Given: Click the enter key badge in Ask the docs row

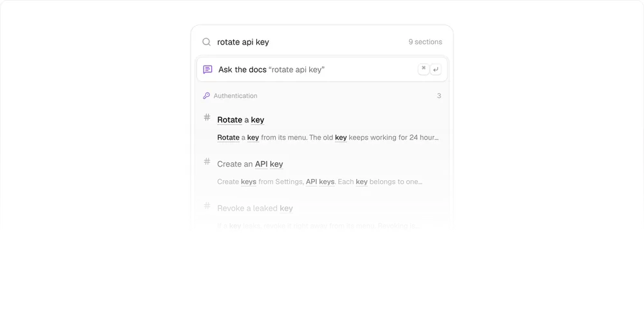Looking at the screenshot, I should pyautogui.click(x=435, y=70).
